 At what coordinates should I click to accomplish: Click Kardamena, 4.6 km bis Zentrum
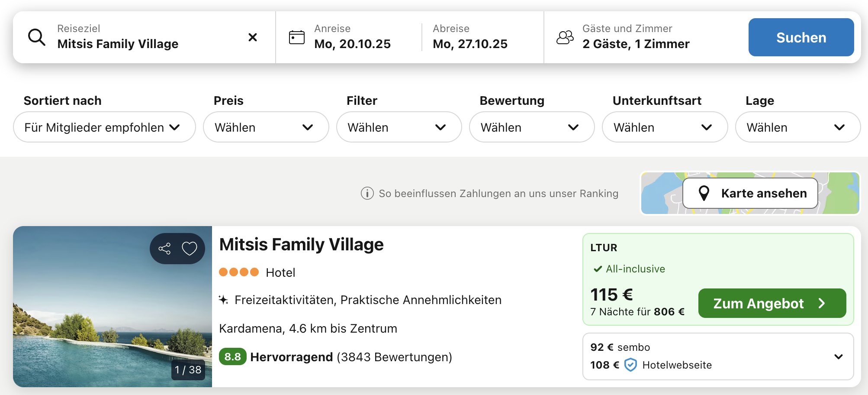click(x=308, y=328)
